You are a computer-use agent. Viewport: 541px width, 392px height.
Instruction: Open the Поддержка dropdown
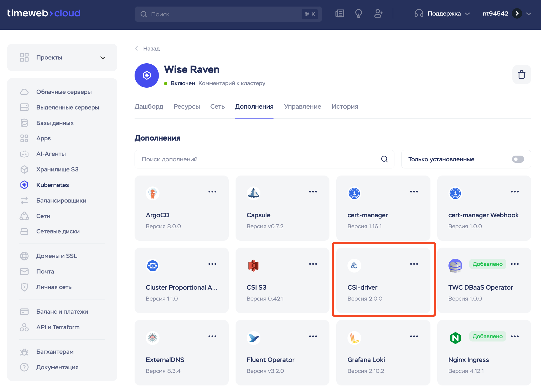tap(442, 13)
